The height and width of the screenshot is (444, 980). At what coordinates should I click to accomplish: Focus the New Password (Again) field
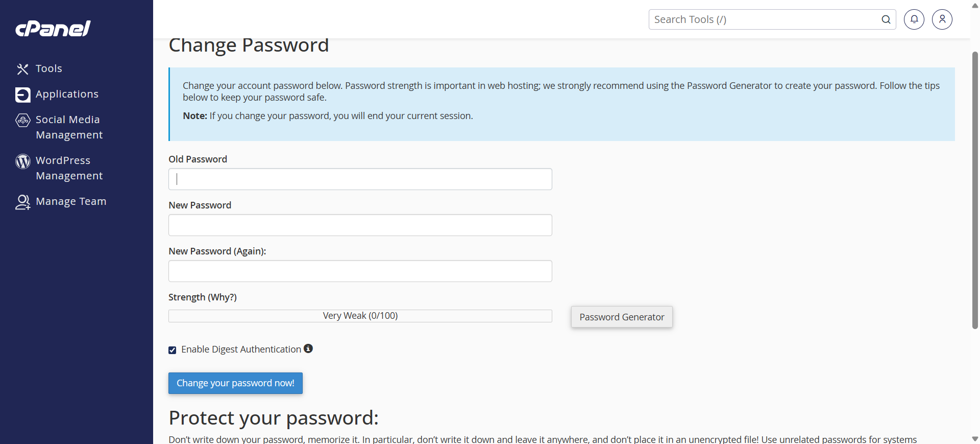[x=360, y=271]
